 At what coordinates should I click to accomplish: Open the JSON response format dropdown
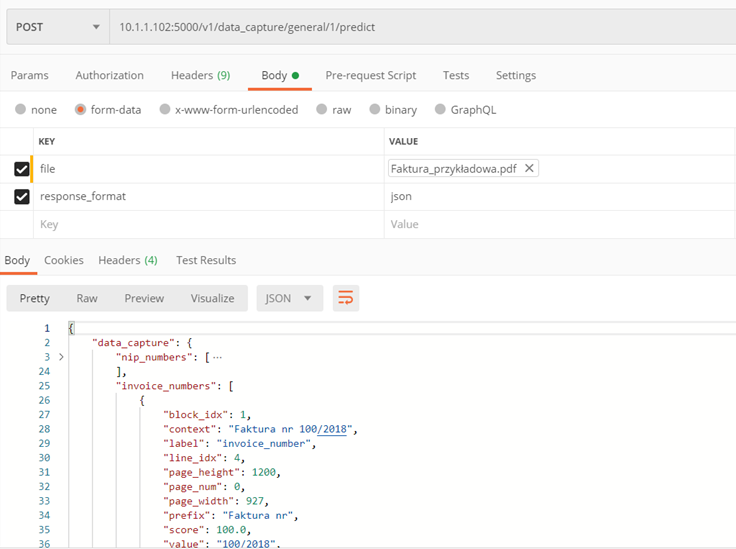point(290,298)
